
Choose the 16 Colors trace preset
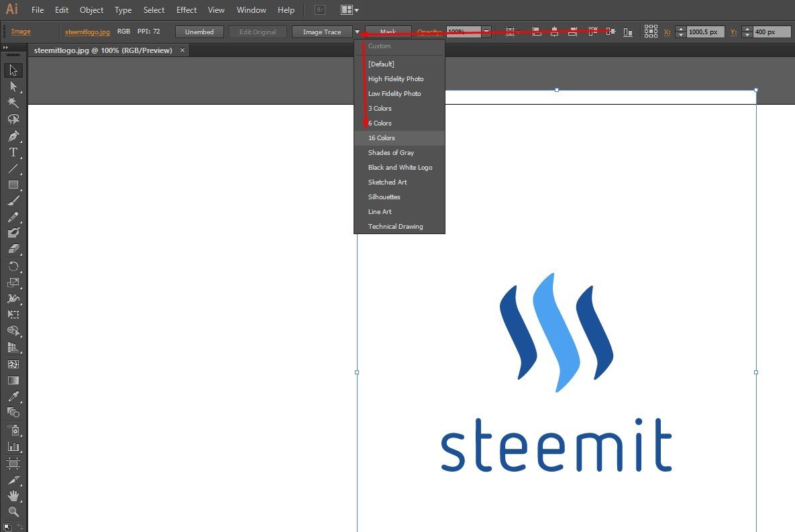click(382, 138)
